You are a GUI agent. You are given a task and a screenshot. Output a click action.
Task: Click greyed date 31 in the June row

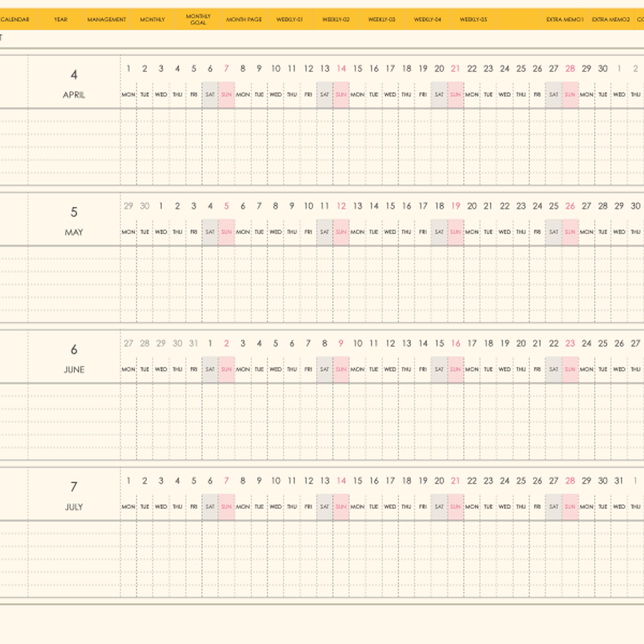(193, 344)
